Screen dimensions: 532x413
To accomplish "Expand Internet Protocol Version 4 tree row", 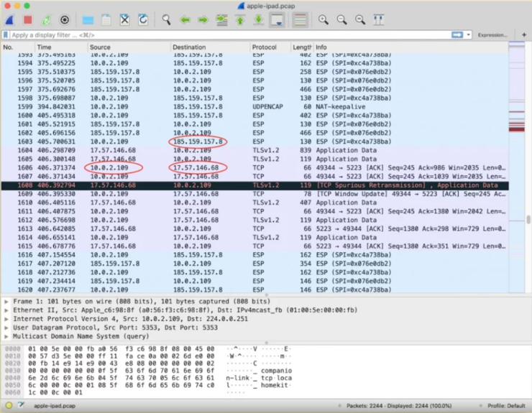I will (7, 317).
